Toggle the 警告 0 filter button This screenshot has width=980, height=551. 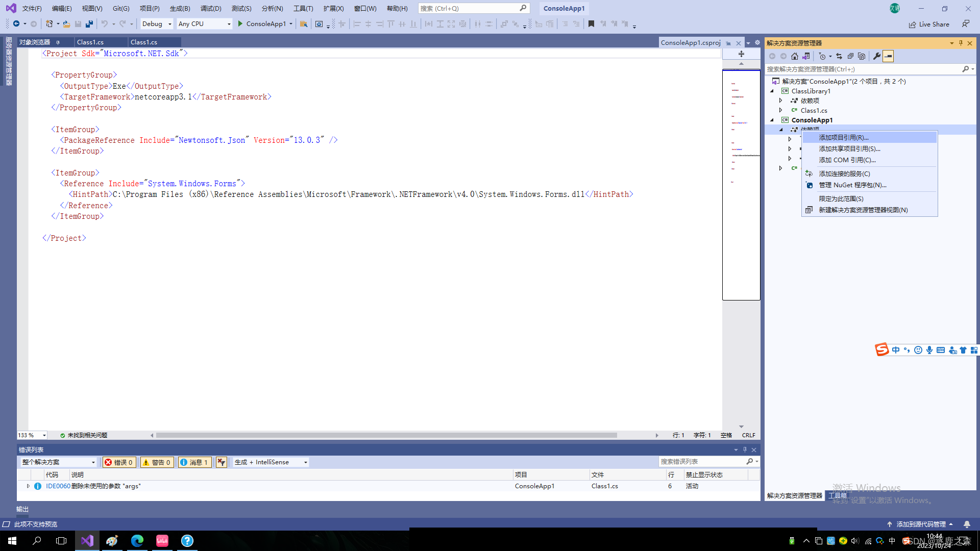click(157, 463)
